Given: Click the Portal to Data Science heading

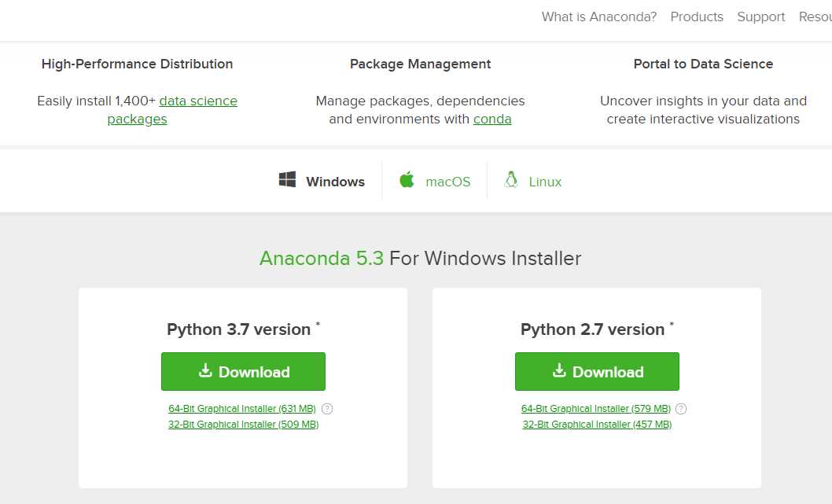Looking at the screenshot, I should (x=703, y=64).
